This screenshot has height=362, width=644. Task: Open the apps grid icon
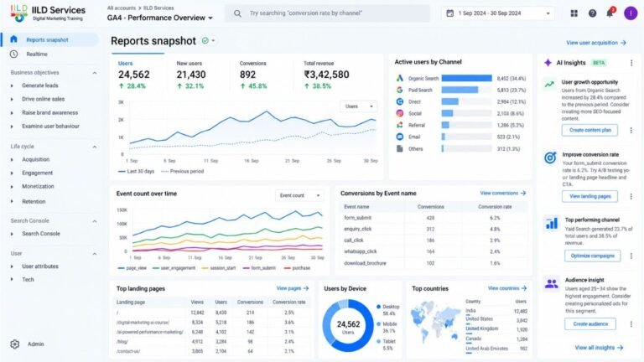point(574,13)
